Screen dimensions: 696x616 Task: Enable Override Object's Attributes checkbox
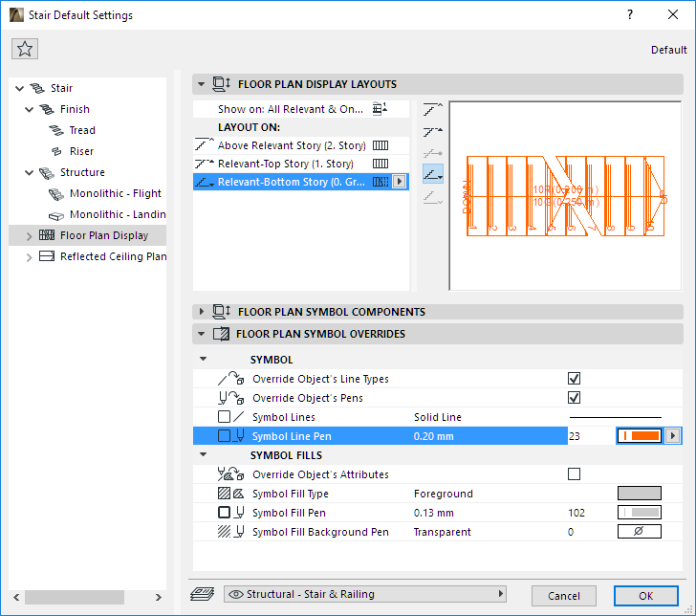click(x=574, y=474)
